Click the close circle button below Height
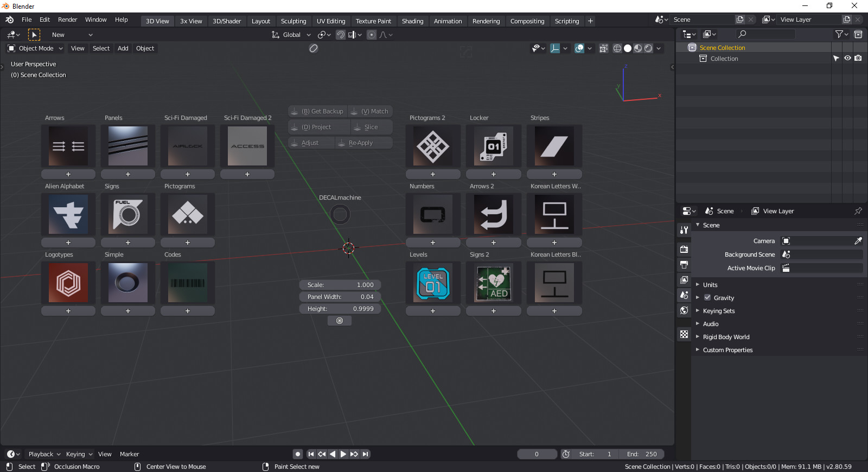 (x=340, y=321)
